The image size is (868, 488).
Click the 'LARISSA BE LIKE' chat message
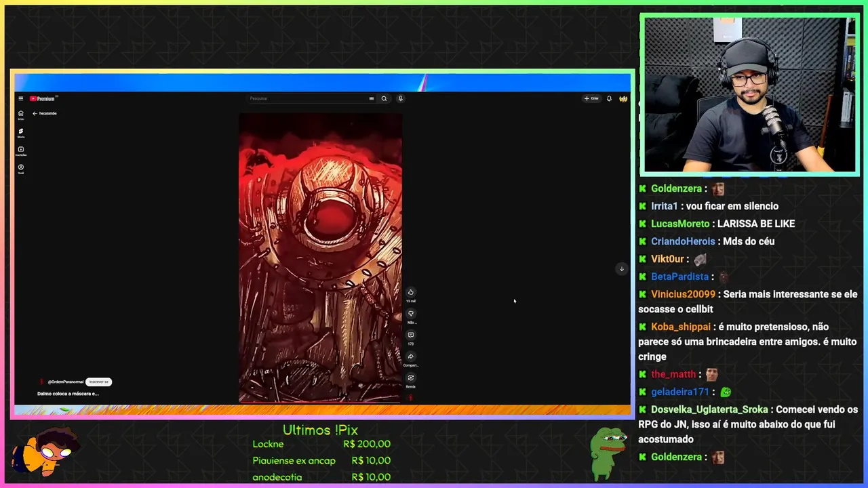pos(756,224)
